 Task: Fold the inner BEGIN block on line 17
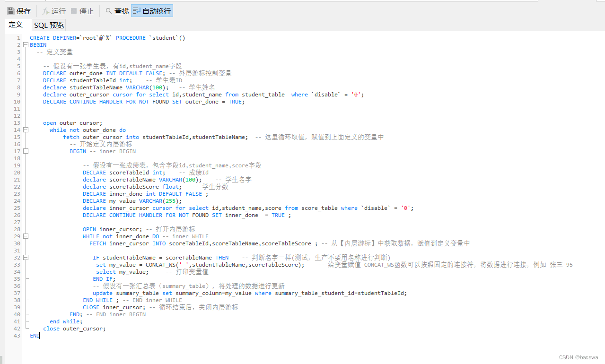(x=26, y=151)
